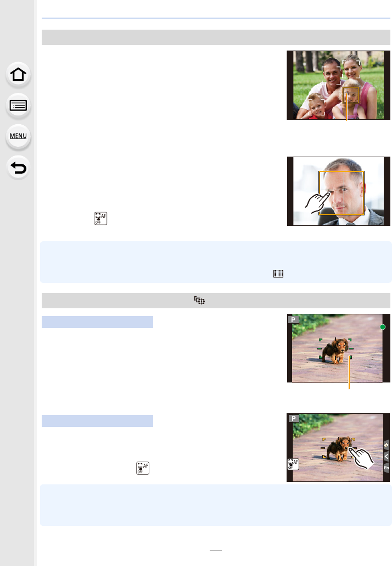Click the multi-area grid icon in note box

(278, 274)
